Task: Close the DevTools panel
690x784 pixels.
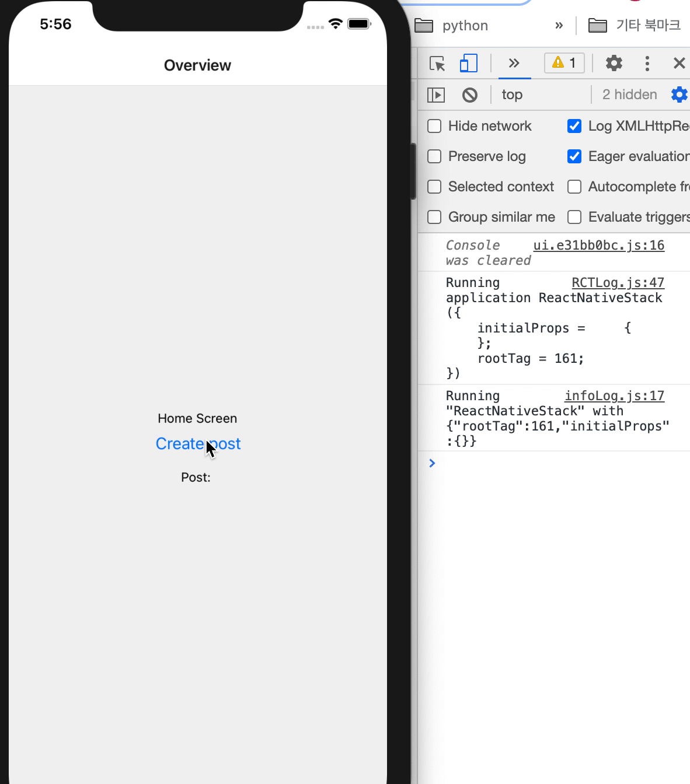Action: click(679, 63)
